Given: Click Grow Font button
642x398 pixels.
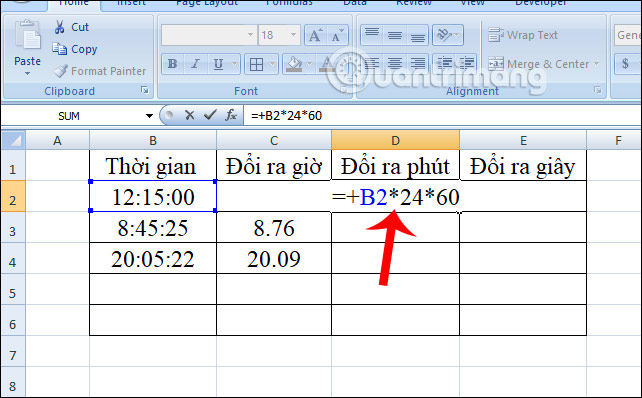Looking at the screenshot, I should (315, 35).
